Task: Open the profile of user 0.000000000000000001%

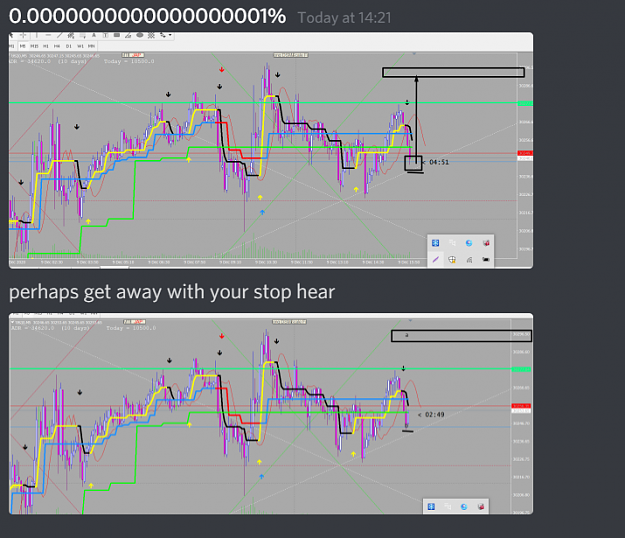Action: tap(147, 16)
